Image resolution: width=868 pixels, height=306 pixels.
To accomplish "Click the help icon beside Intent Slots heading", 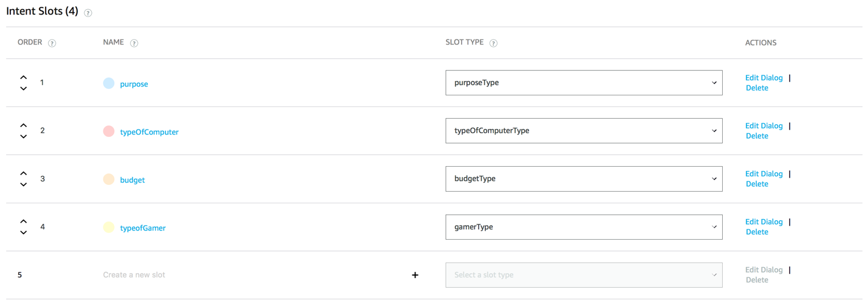I will [x=88, y=13].
